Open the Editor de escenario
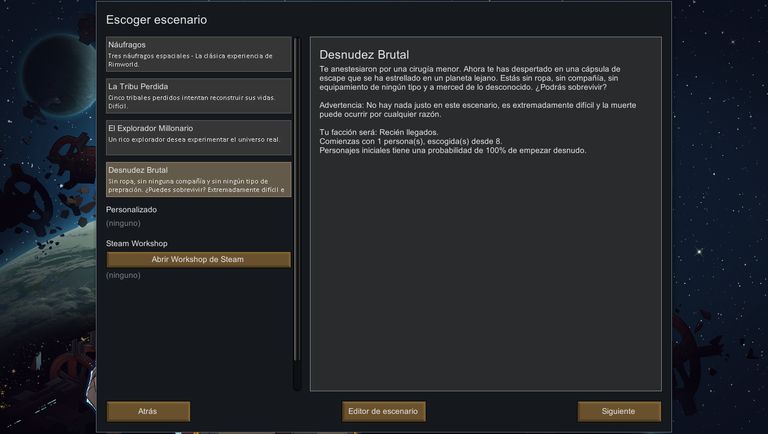The width and height of the screenshot is (768, 434). click(384, 411)
